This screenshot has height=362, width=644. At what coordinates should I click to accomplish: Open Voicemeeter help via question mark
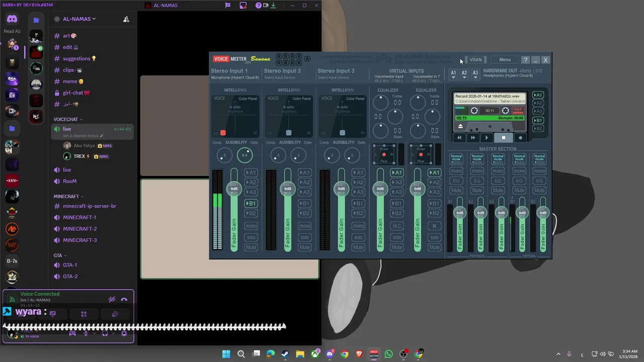[525, 60]
